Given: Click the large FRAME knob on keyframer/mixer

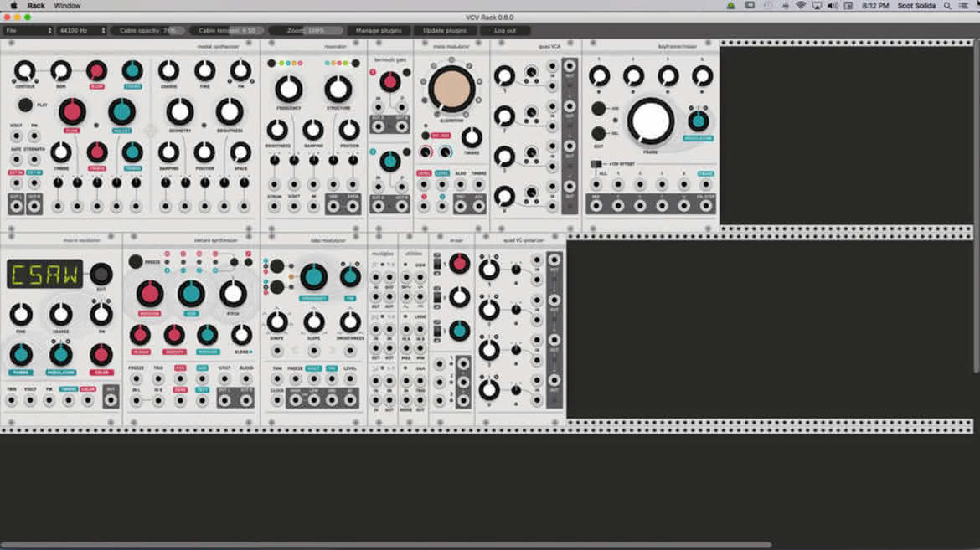Looking at the screenshot, I should coord(651,121).
